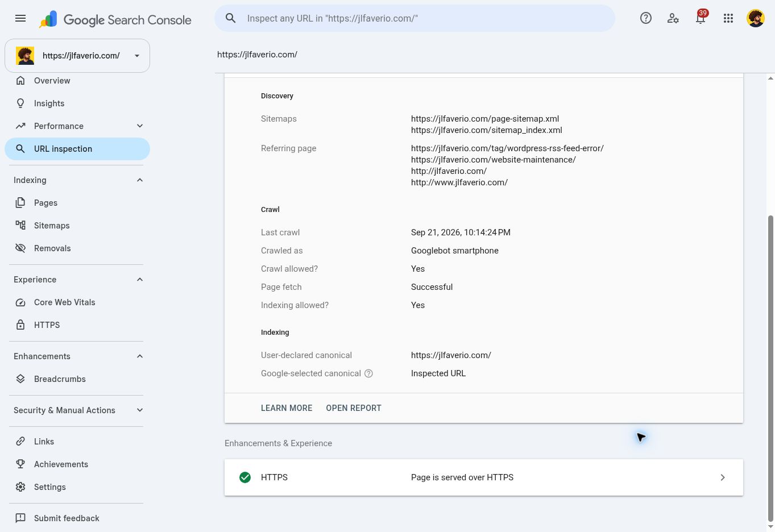
Task: Collapse the Experience section
Action: click(x=140, y=279)
